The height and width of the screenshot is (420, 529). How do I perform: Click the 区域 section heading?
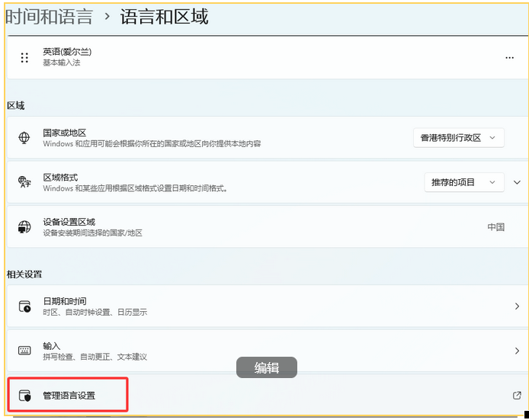pos(15,106)
